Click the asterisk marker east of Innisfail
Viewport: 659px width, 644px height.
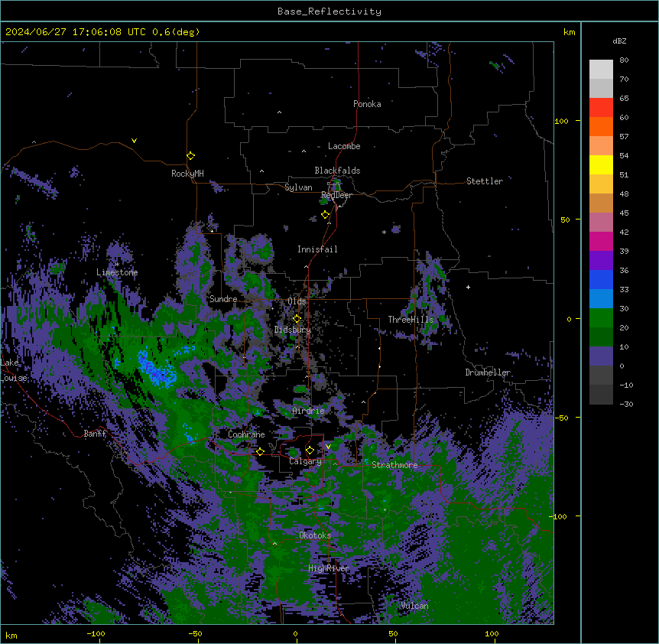[x=384, y=232]
